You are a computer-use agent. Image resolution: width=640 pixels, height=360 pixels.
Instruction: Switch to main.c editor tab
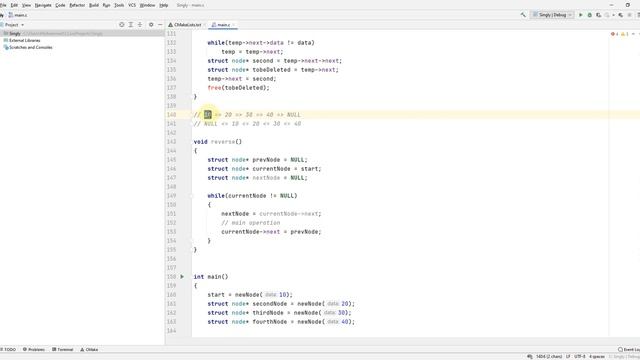(223, 25)
